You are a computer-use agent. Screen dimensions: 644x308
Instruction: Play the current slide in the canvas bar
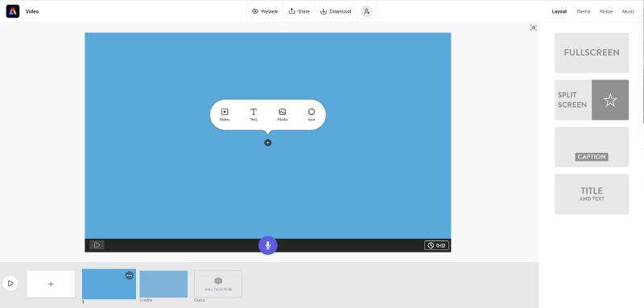(x=97, y=245)
